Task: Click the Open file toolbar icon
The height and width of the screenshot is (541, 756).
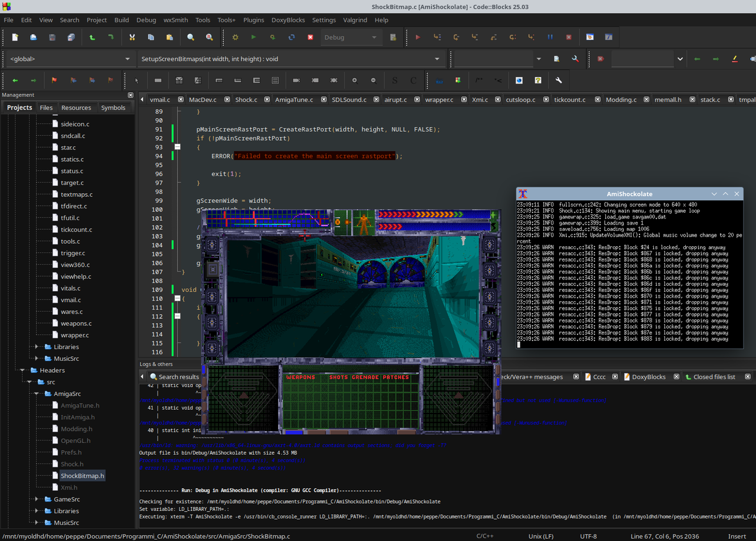Action: coord(34,37)
